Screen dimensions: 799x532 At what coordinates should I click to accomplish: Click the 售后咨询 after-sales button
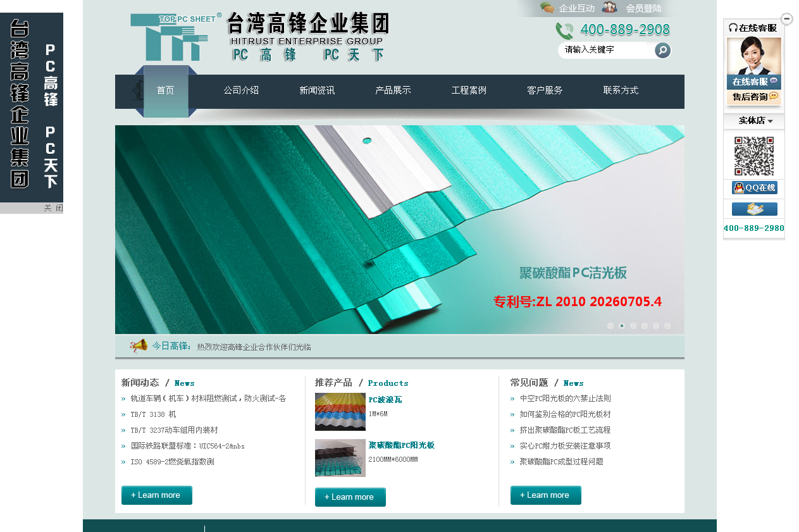point(754,97)
